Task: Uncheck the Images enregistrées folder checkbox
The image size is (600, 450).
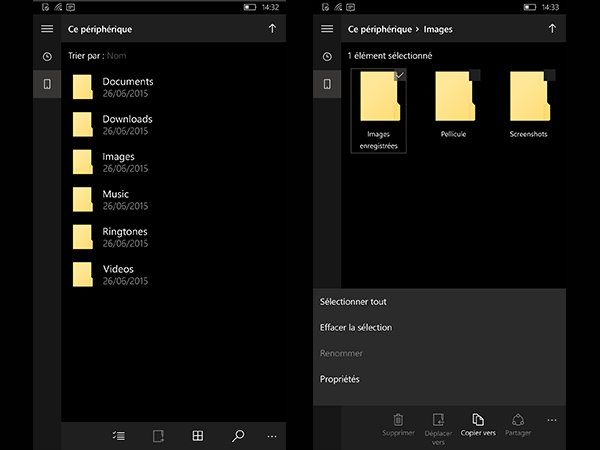Action: [x=400, y=76]
